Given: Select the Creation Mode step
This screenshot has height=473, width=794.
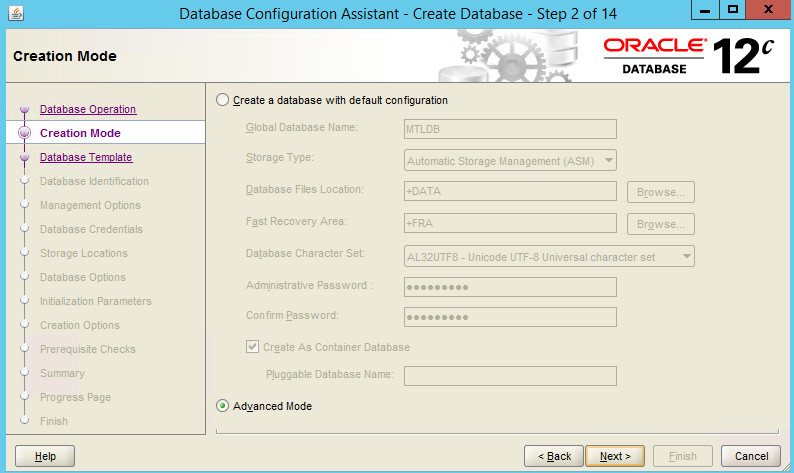Looking at the screenshot, I should tap(80, 133).
